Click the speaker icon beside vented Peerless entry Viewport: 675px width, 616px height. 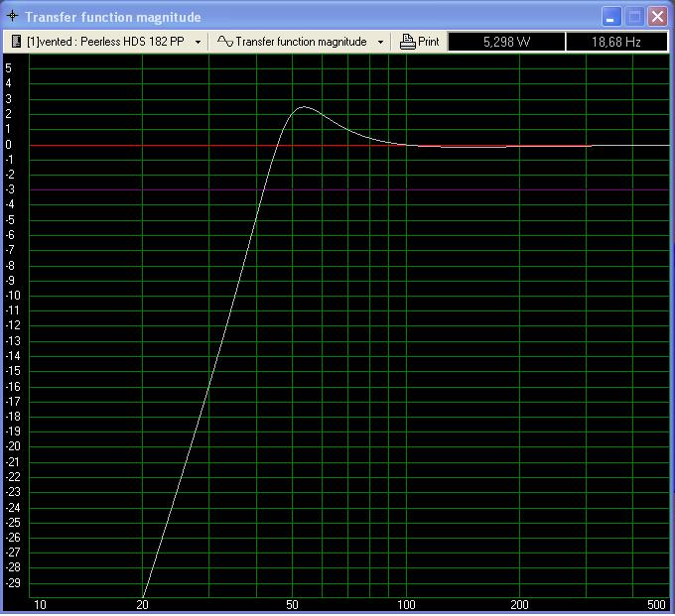17,42
